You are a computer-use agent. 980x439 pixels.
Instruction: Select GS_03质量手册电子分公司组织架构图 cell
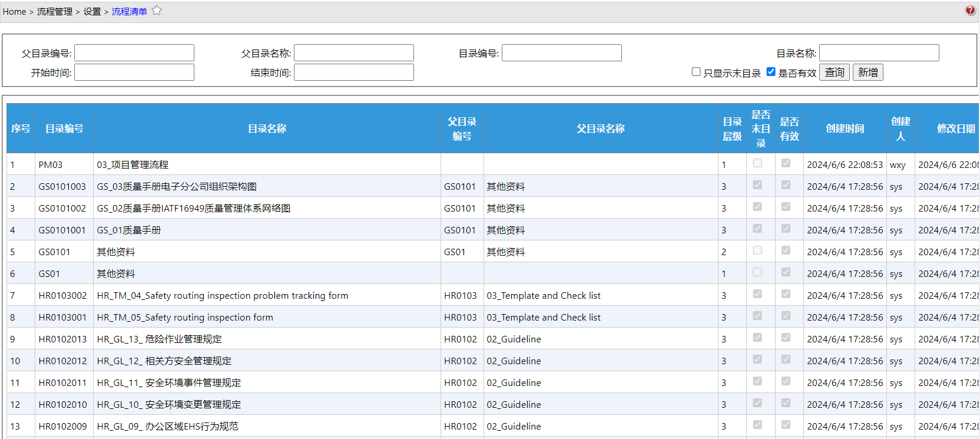coord(267,186)
